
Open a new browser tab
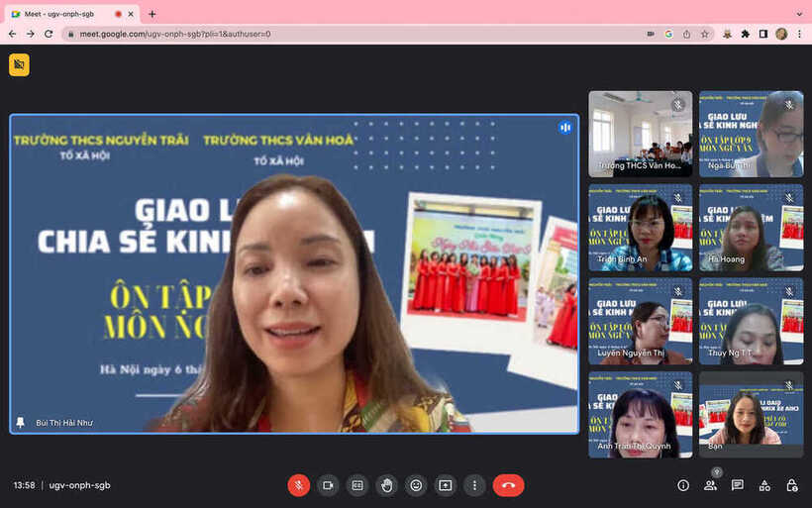152,14
